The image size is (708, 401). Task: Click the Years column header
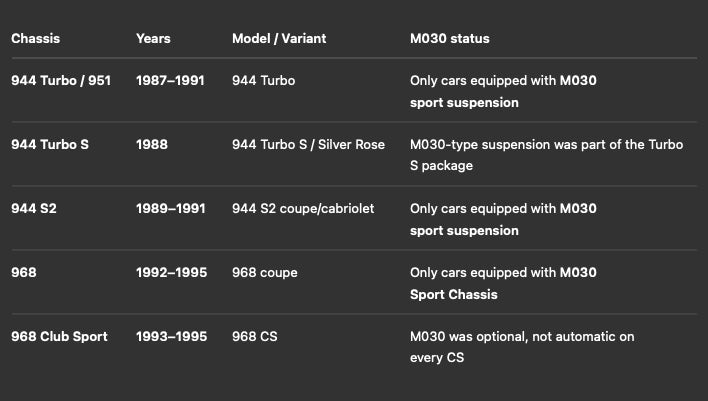coord(154,39)
